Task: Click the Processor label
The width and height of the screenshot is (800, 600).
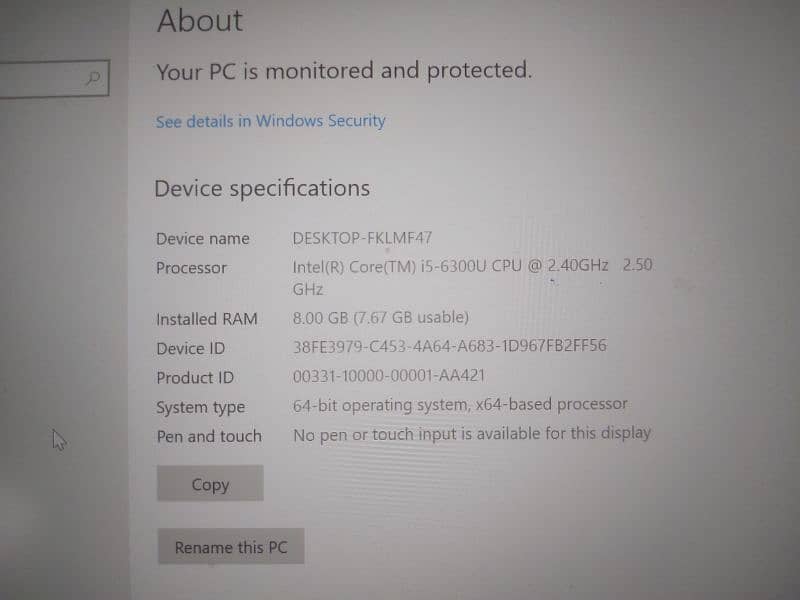Action: coord(191,268)
